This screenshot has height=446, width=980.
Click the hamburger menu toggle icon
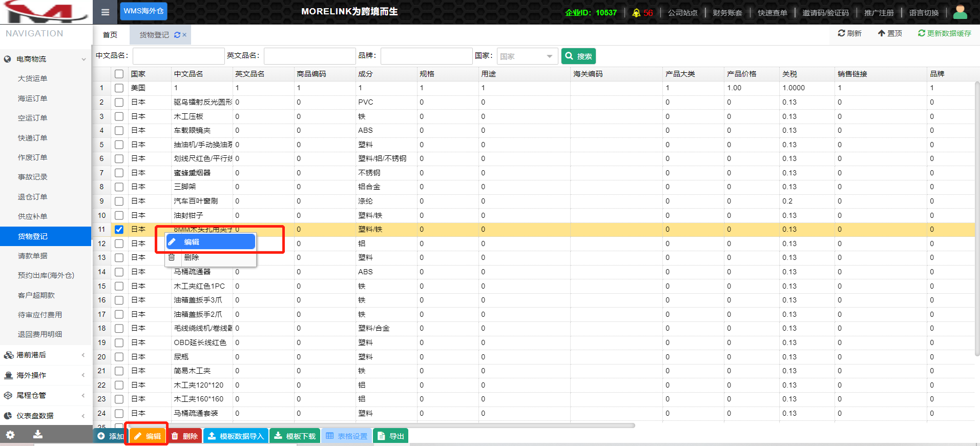105,12
